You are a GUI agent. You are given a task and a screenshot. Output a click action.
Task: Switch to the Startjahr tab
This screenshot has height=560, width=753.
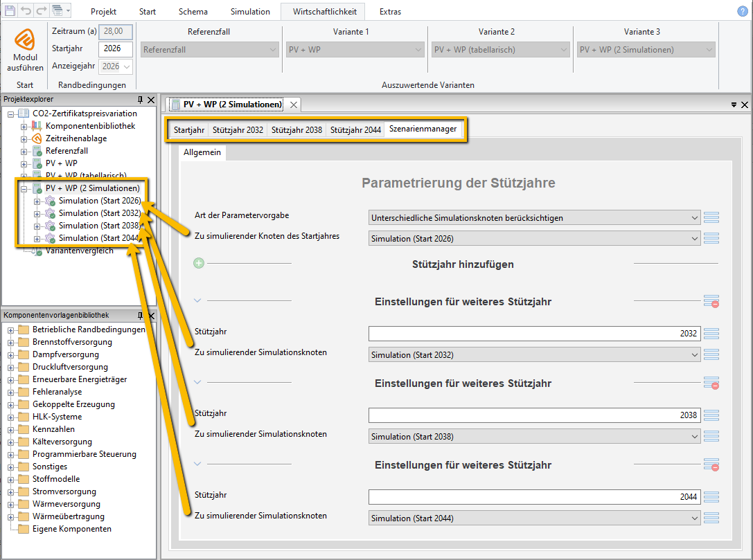(x=188, y=129)
